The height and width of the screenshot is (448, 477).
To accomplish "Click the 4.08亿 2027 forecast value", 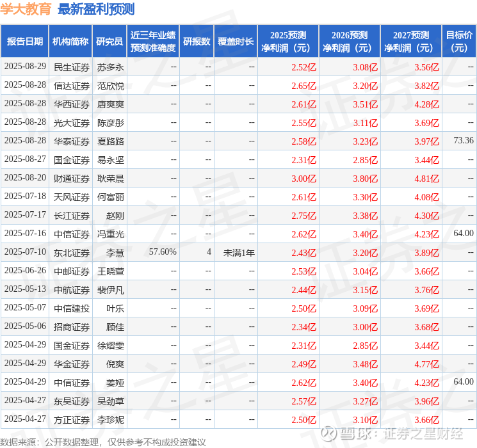I will [426, 197].
